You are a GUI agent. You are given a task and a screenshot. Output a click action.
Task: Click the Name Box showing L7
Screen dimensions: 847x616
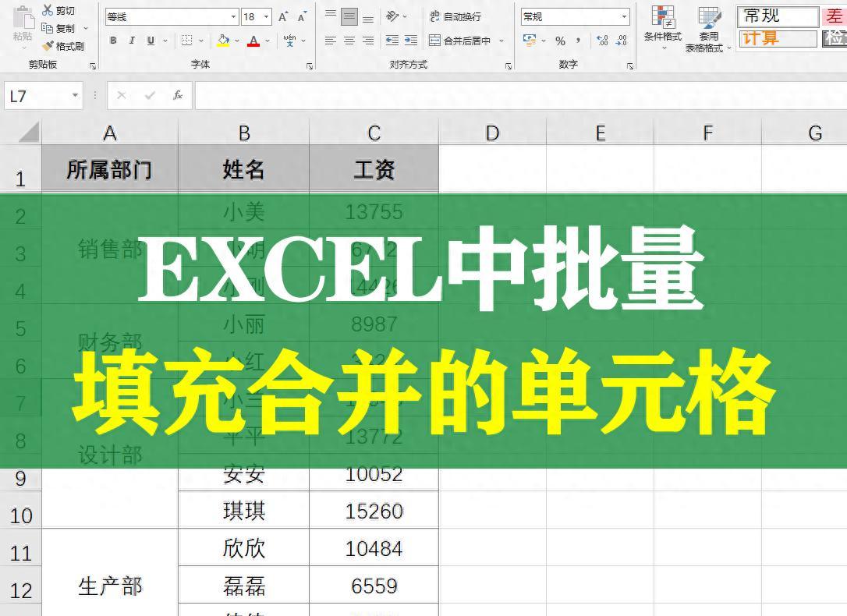[43, 96]
